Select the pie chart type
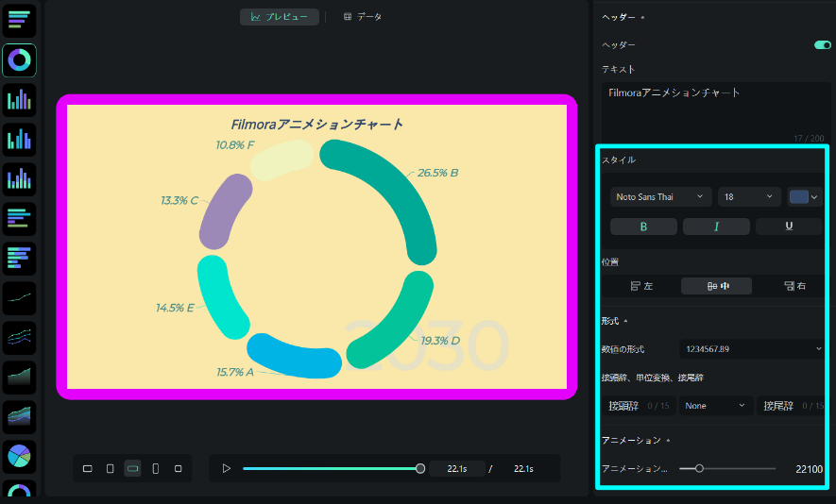The width and height of the screenshot is (836, 504). [19, 457]
